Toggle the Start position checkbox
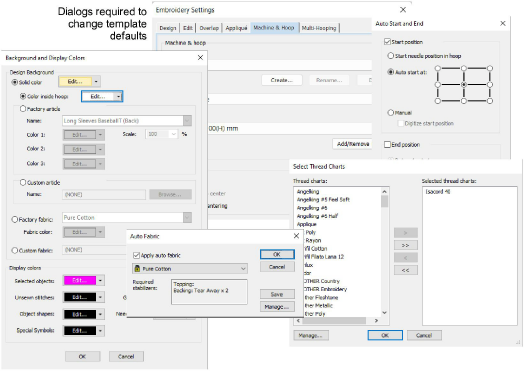524x372 pixels. click(x=387, y=42)
